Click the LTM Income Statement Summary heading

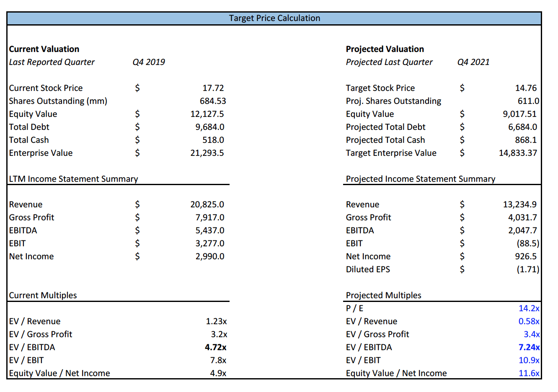pyautogui.click(x=73, y=179)
